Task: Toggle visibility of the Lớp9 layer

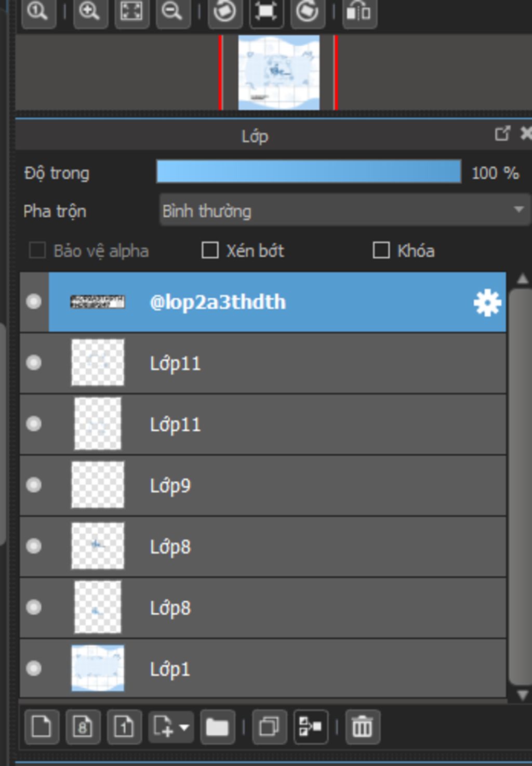Action: point(34,485)
